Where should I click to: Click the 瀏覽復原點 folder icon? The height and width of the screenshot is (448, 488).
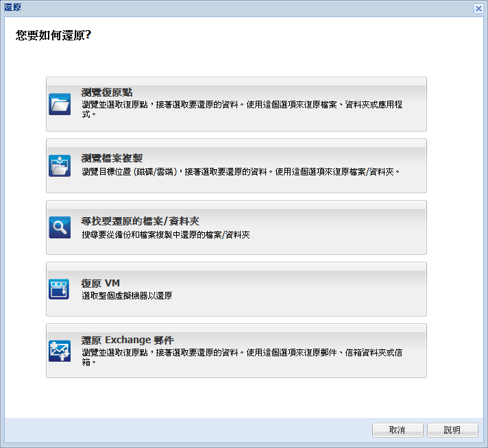coord(60,104)
